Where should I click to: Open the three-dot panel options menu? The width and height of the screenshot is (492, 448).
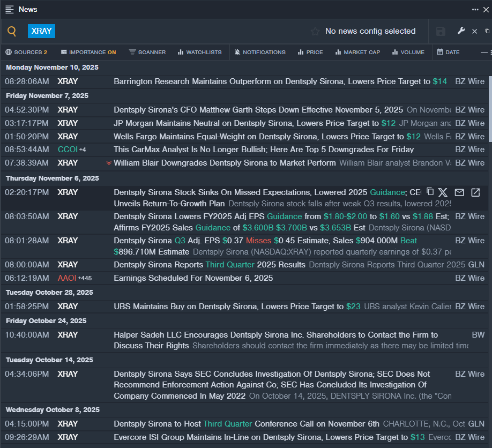[475, 9]
